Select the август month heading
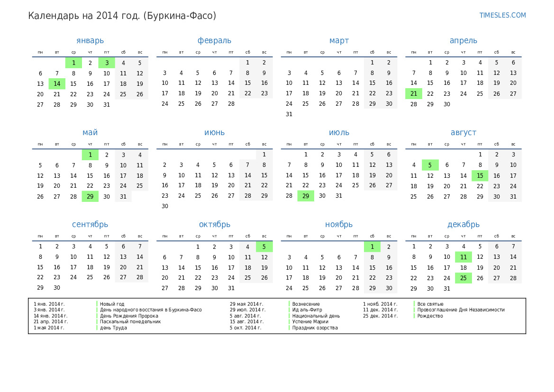 click(463, 133)
